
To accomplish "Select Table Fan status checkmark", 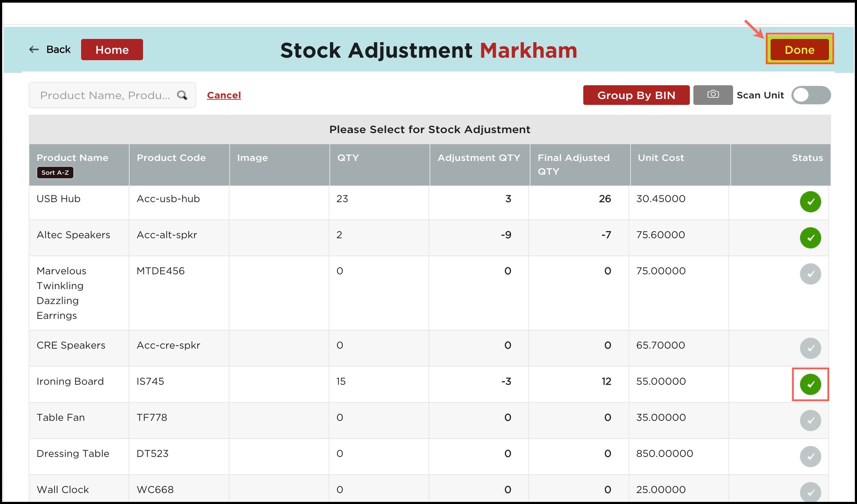I will tap(810, 420).
